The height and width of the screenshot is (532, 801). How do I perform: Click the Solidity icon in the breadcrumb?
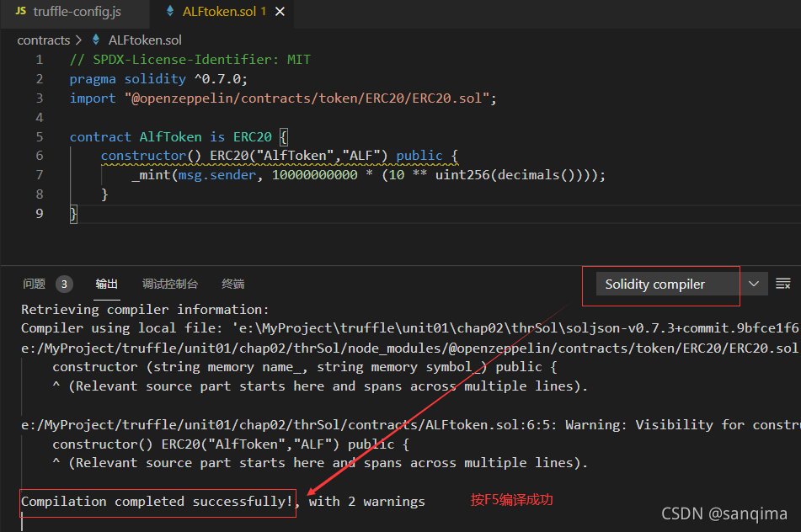95,40
